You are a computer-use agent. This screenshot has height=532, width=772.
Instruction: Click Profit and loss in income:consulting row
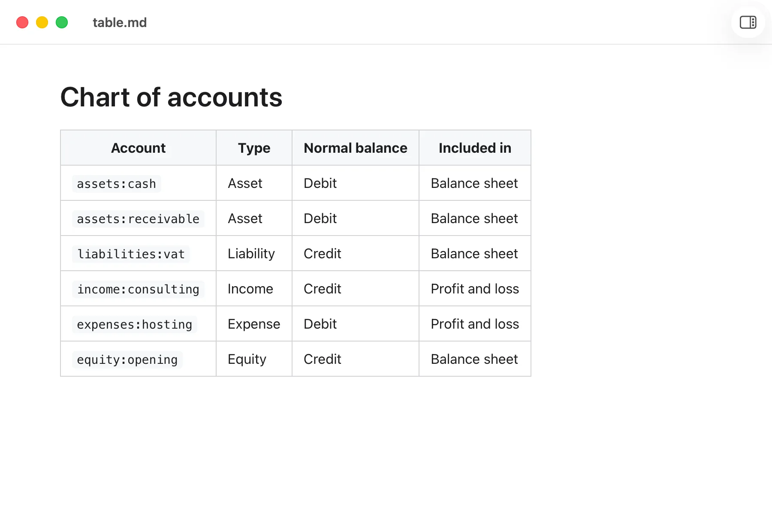tap(475, 289)
